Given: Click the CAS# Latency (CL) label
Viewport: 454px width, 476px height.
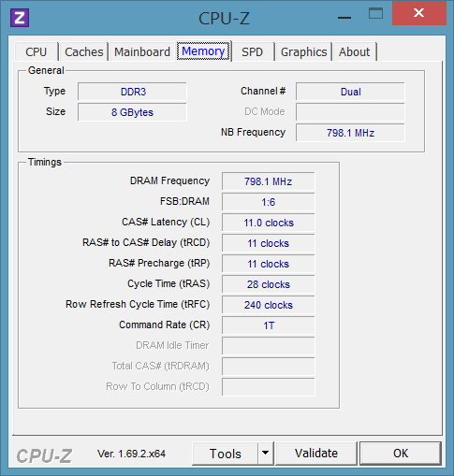Looking at the screenshot, I should tap(166, 222).
